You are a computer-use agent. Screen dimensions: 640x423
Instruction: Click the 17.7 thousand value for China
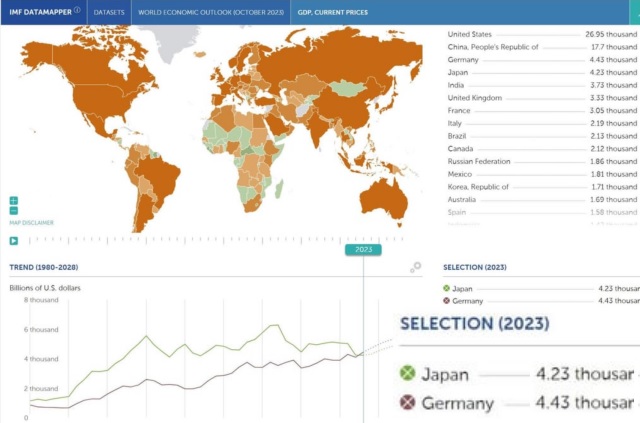[614, 47]
